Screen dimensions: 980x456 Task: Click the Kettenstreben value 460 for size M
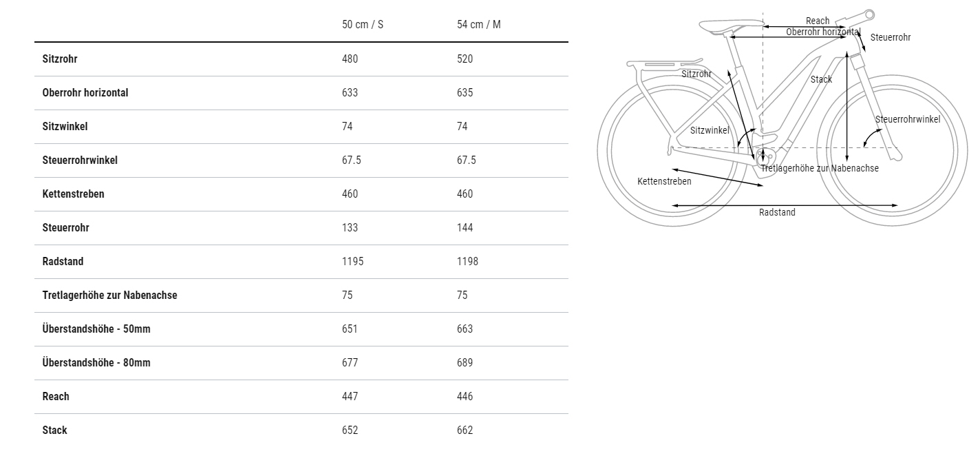tap(465, 194)
